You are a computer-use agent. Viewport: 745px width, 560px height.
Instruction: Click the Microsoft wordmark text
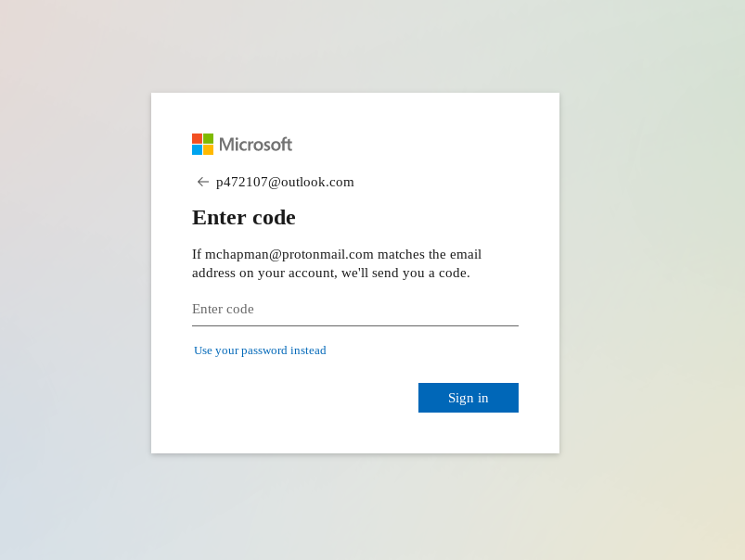[256, 145]
